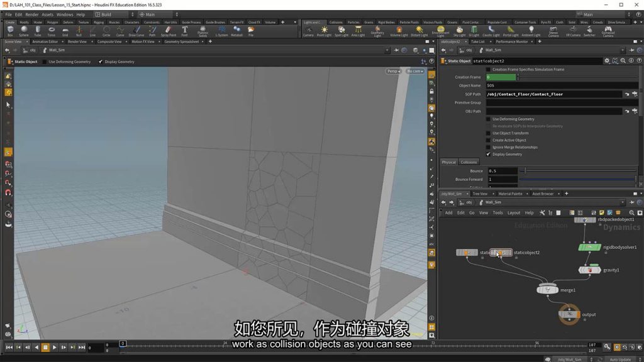Expand the network editor path dropdown

click(x=623, y=202)
